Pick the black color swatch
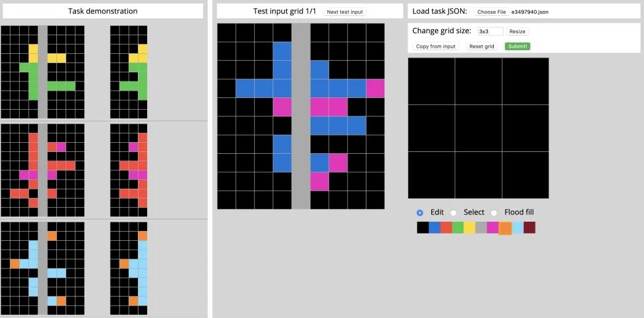The height and width of the screenshot is (318, 644). (423, 227)
